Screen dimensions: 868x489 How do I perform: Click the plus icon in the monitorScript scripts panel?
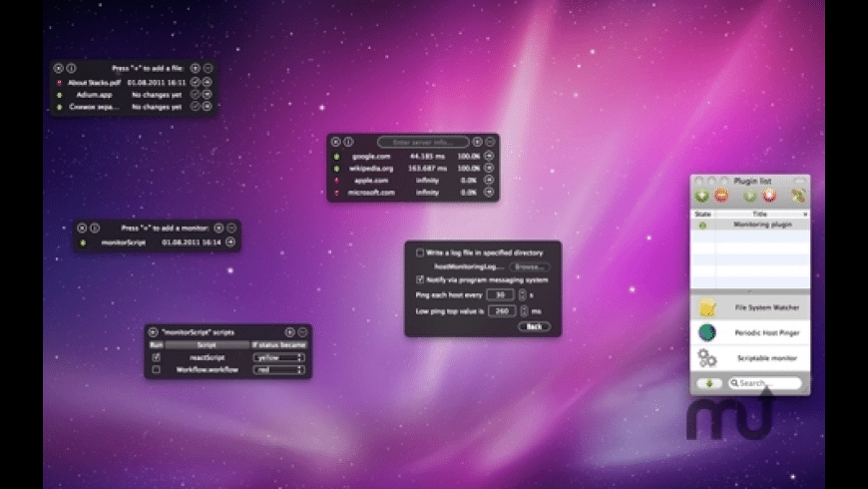tap(289, 332)
